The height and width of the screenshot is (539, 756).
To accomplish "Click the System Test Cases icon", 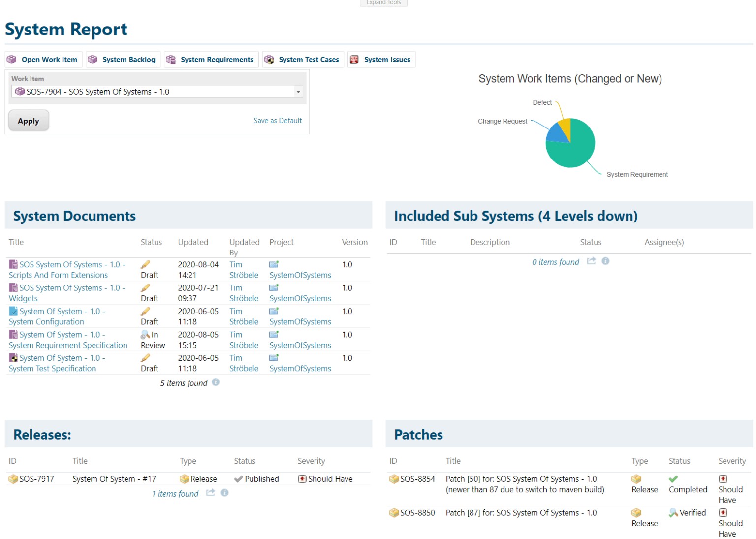I will click(x=269, y=59).
